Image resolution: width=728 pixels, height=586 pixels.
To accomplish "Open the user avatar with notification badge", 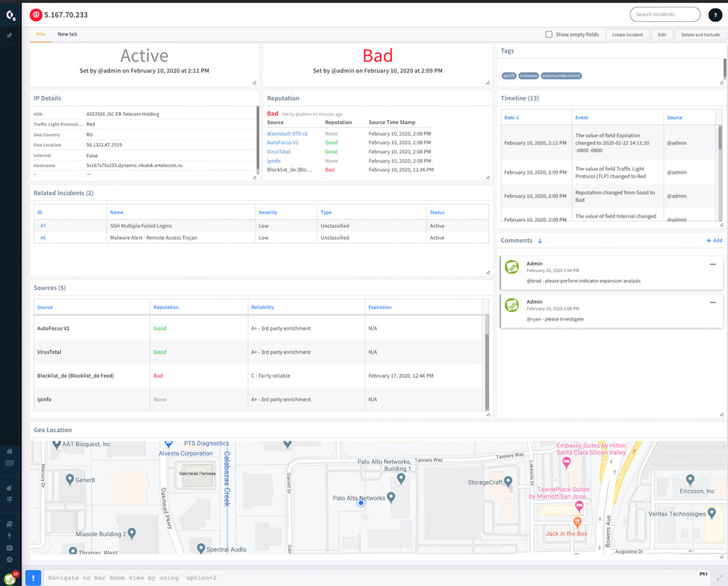I will 10,579.
